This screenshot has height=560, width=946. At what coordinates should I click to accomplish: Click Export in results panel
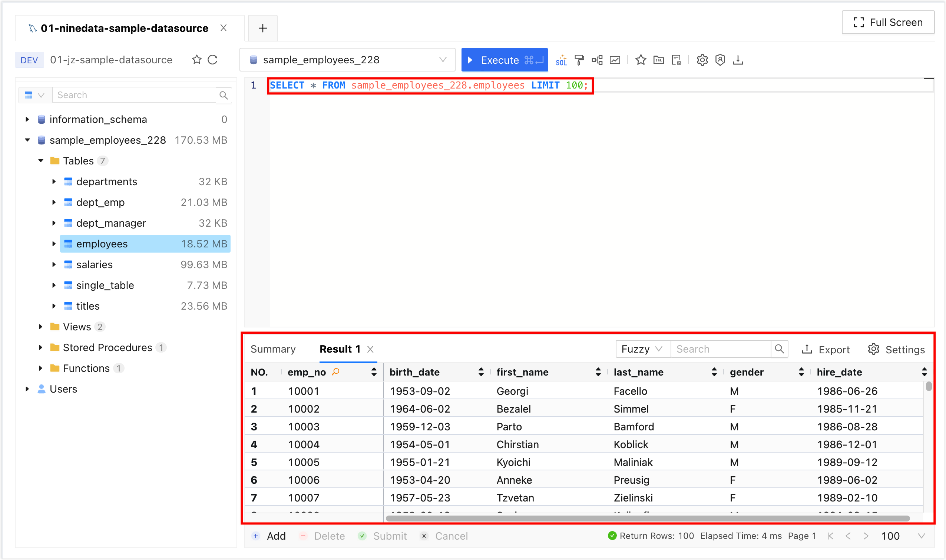[x=826, y=349]
